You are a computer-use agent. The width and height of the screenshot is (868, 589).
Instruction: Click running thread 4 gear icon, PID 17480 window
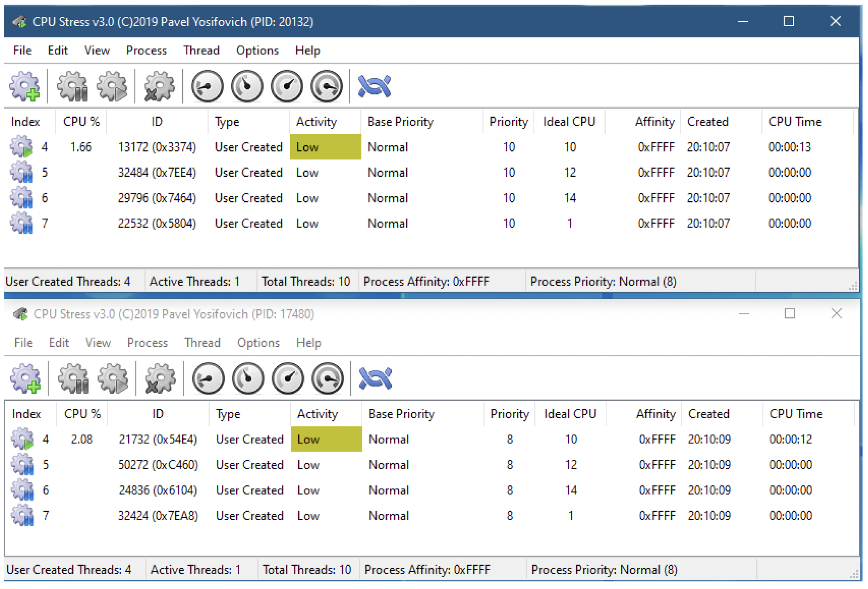point(22,439)
